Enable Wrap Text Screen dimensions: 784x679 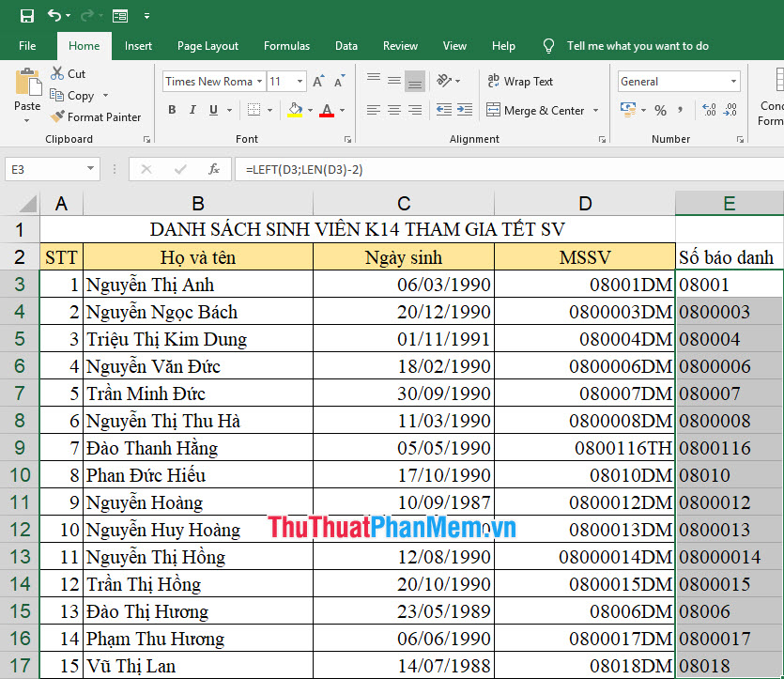click(x=519, y=81)
